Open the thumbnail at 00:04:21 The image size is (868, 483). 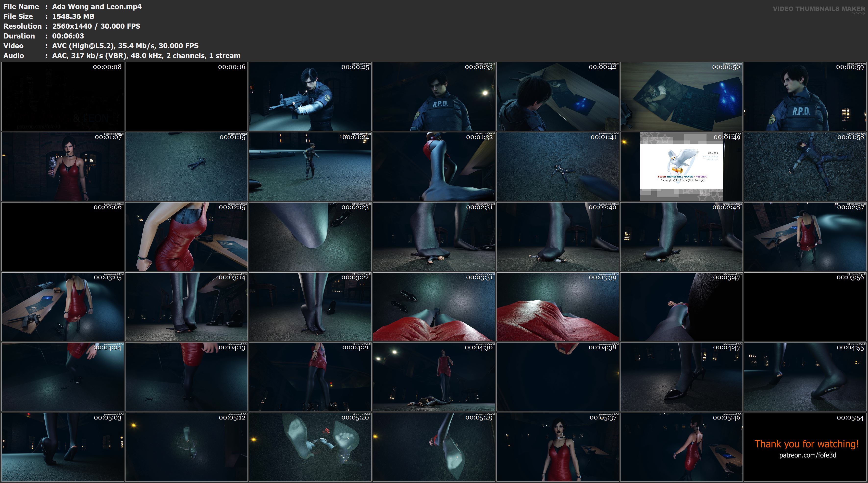point(310,377)
